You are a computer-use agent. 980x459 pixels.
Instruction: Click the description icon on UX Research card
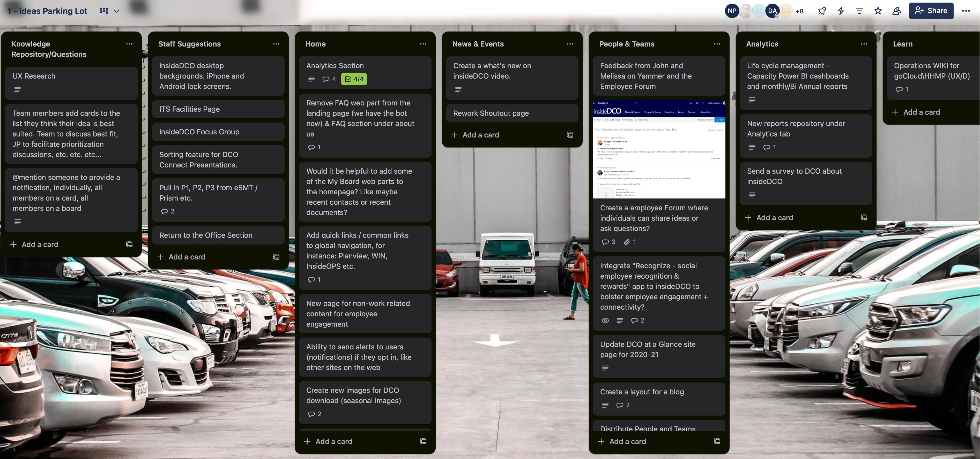click(17, 89)
